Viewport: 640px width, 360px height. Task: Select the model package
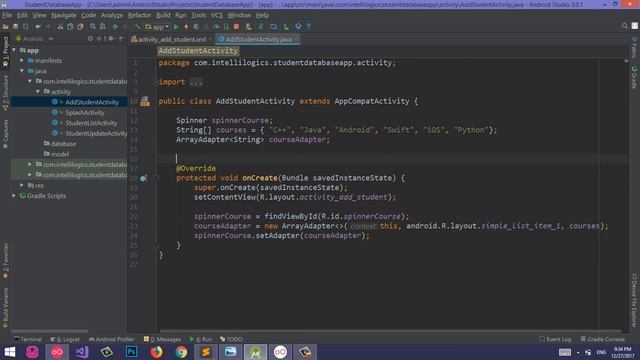(60, 154)
